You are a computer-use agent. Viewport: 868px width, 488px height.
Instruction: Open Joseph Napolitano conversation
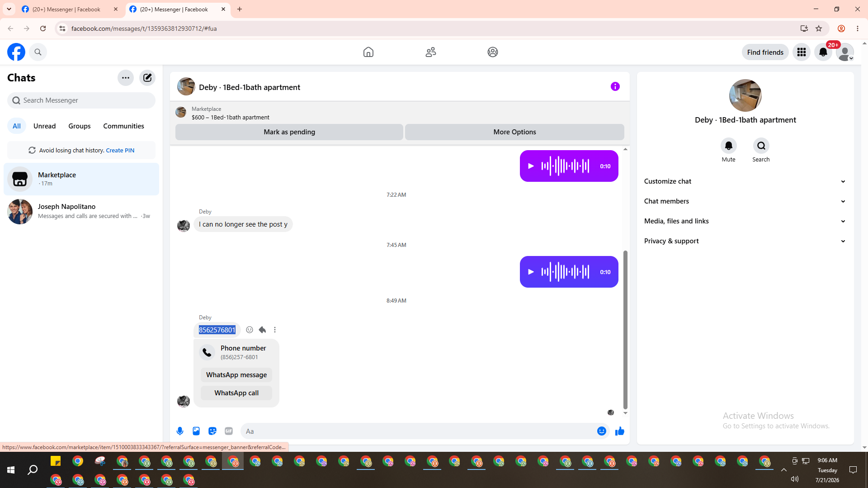point(81,211)
